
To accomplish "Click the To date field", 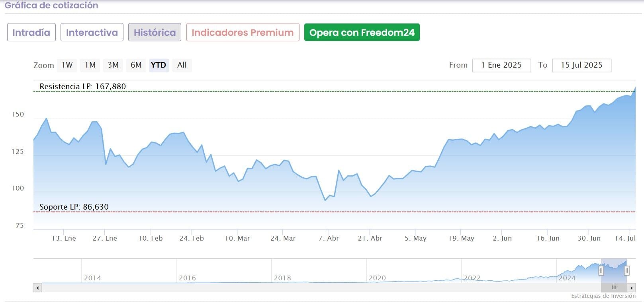I will click(581, 65).
